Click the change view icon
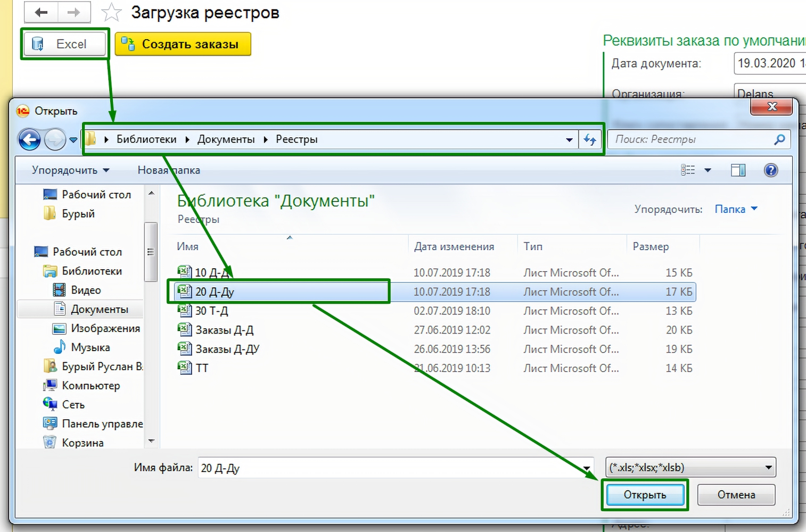The height and width of the screenshot is (532, 806). (688, 170)
